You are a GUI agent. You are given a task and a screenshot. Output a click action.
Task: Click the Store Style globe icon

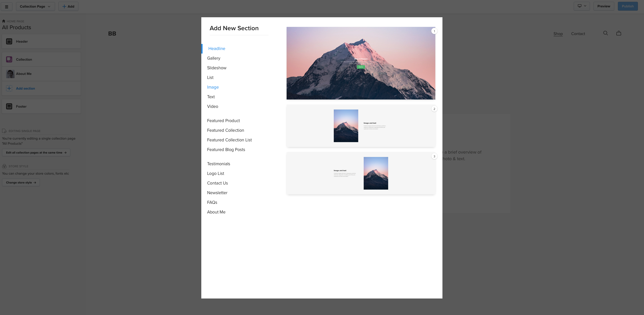[4, 166]
